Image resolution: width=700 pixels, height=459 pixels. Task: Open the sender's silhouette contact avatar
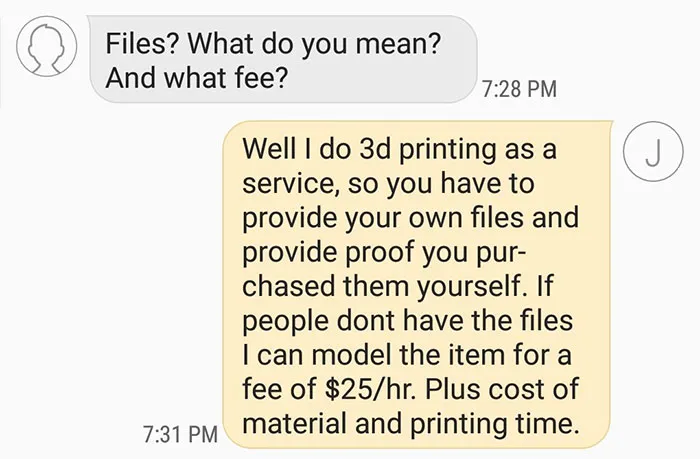click(x=46, y=46)
